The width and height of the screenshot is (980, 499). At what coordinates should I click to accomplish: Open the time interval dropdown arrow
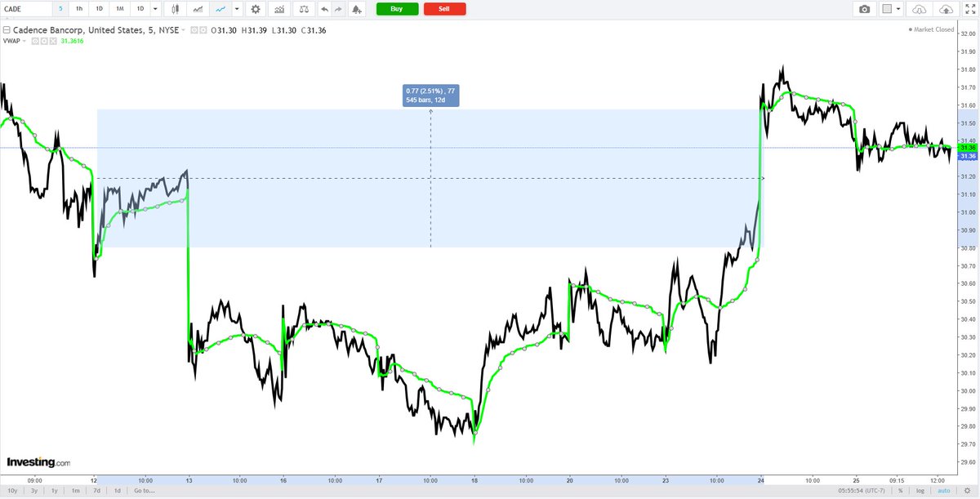point(155,9)
